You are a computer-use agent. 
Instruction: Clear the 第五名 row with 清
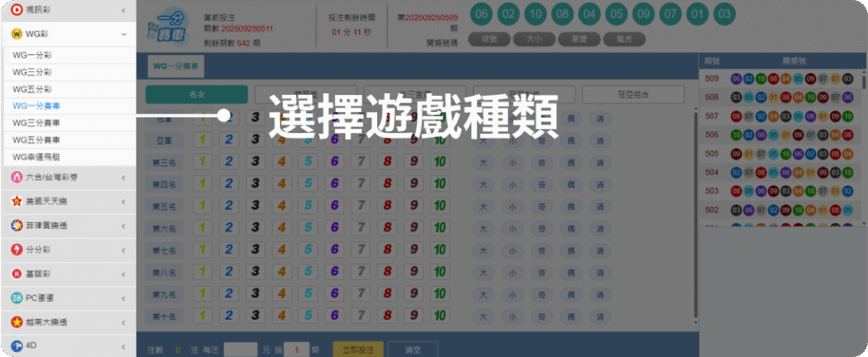pyautogui.click(x=600, y=206)
